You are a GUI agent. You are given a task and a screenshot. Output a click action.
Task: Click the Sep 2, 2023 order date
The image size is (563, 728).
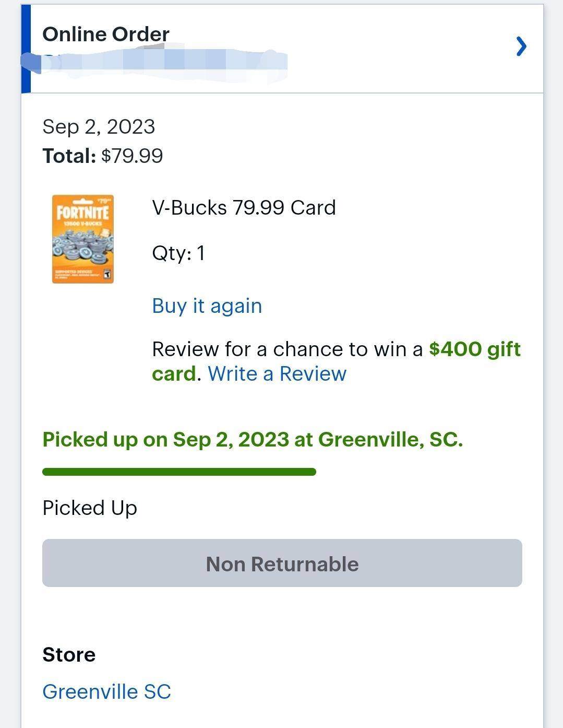point(99,127)
